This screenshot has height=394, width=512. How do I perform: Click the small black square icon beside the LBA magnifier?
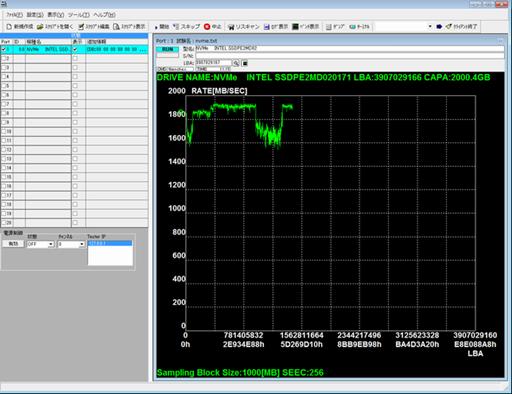pyautogui.click(x=244, y=63)
